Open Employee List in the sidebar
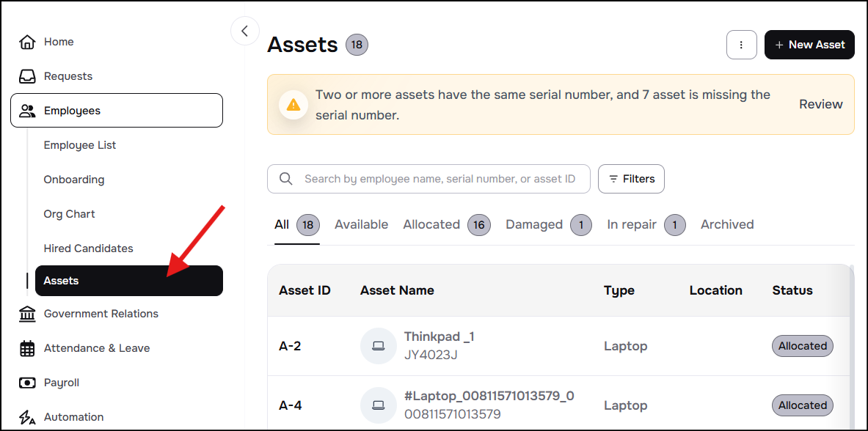The image size is (868, 431). pos(80,145)
